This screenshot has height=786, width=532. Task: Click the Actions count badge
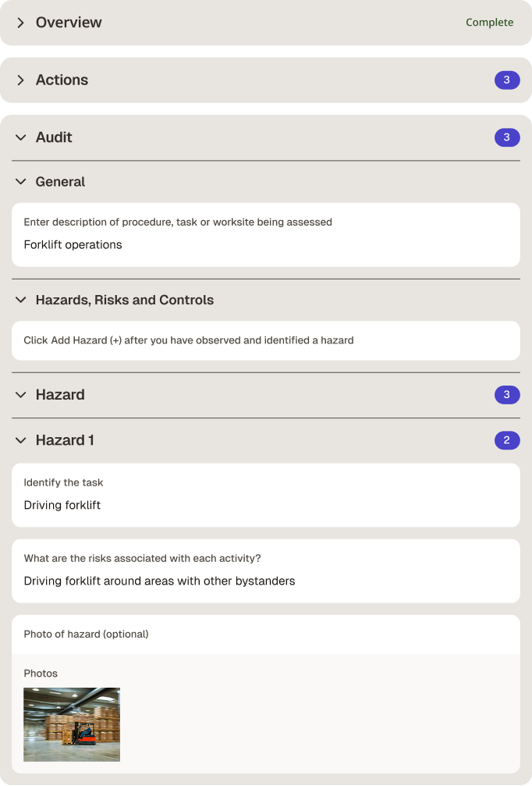coord(507,80)
